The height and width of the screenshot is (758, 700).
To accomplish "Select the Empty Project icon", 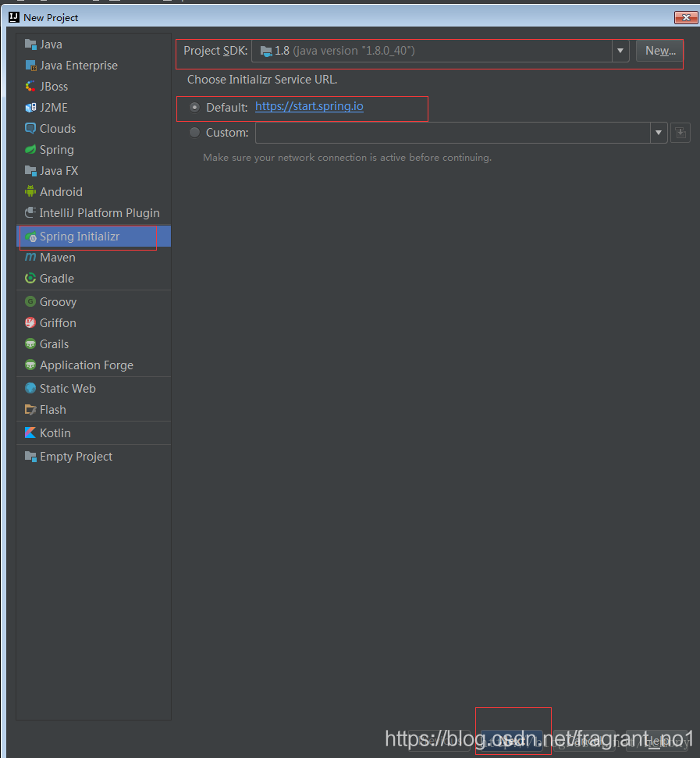I will tap(30, 457).
